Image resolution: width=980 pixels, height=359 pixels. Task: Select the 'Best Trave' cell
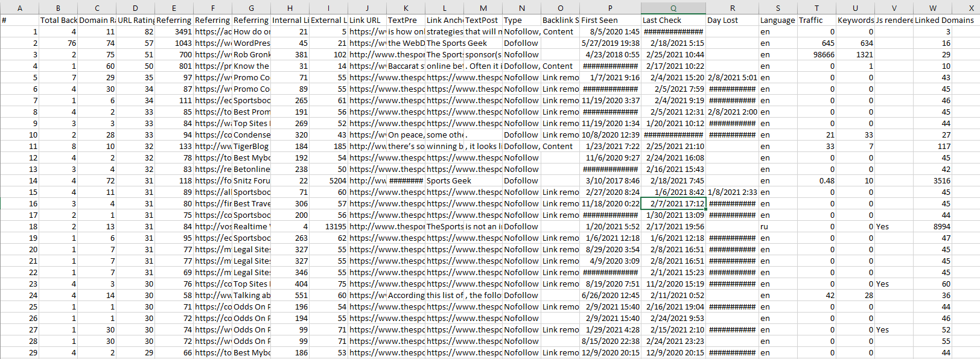pos(251,203)
